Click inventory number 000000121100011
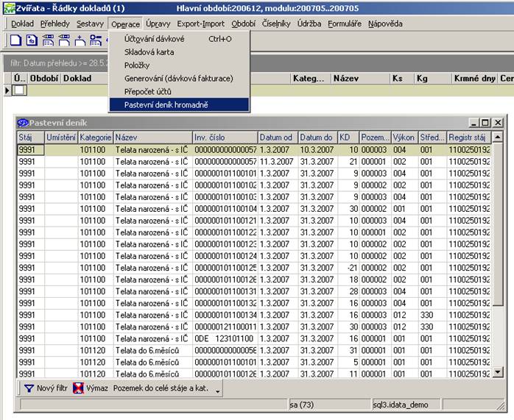Image resolution: width=514 pixels, height=420 pixels. pos(225,327)
